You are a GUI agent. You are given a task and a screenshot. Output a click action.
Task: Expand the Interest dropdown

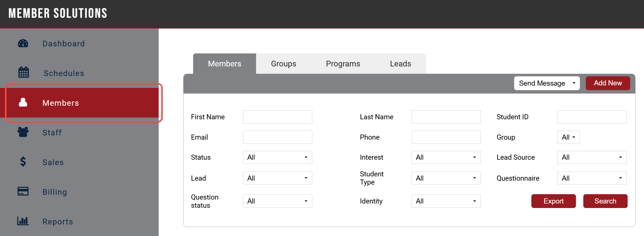(x=446, y=157)
